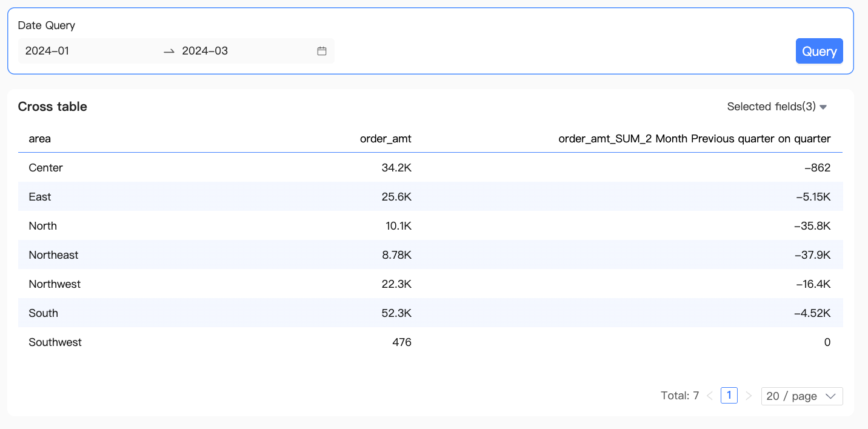
Task: Click the -5.15K quarter comparison value
Action: pyautogui.click(x=812, y=197)
